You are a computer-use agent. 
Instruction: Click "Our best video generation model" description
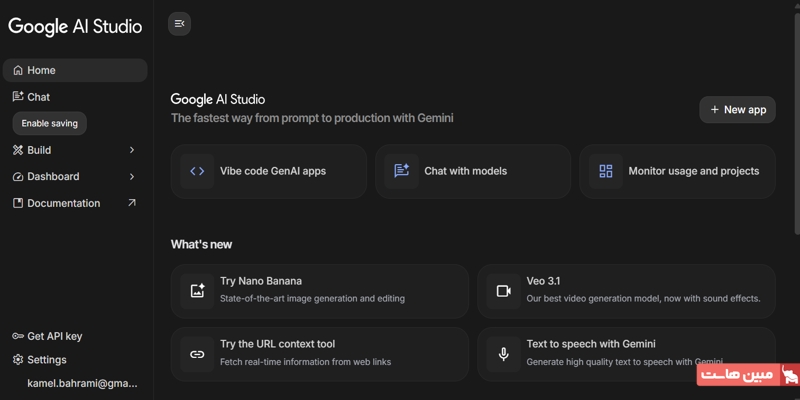click(643, 298)
